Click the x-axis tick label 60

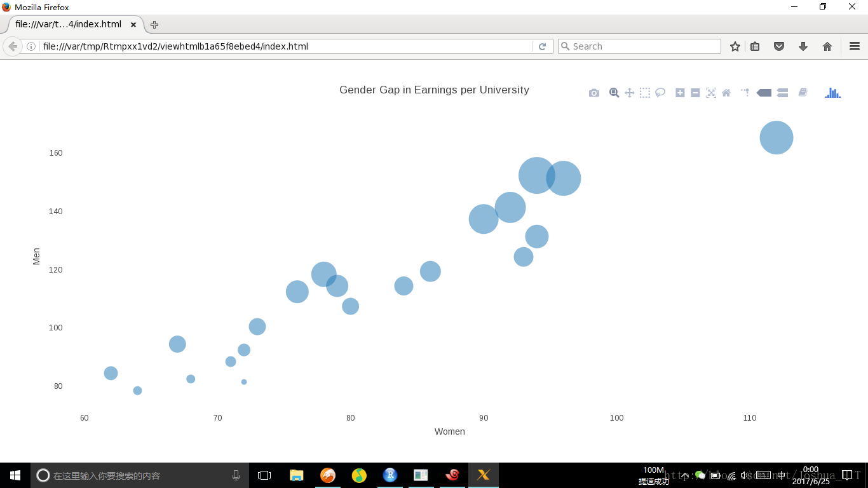(x=84, y=418)
